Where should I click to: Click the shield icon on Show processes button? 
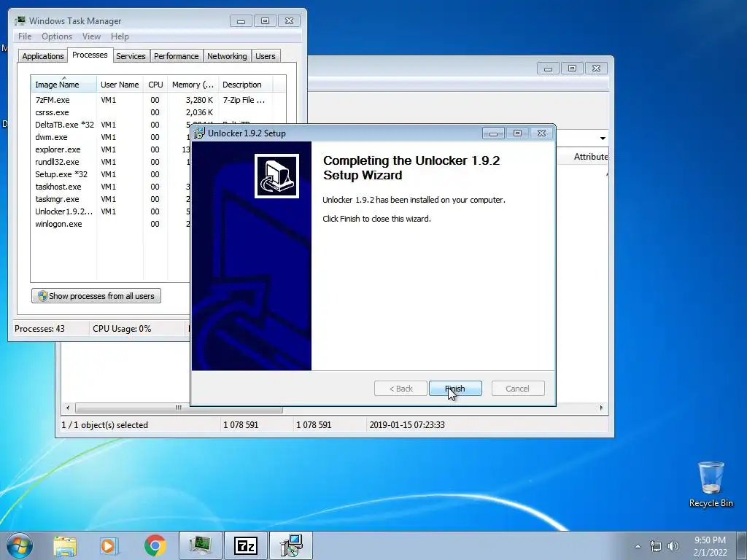click(42, 296)
